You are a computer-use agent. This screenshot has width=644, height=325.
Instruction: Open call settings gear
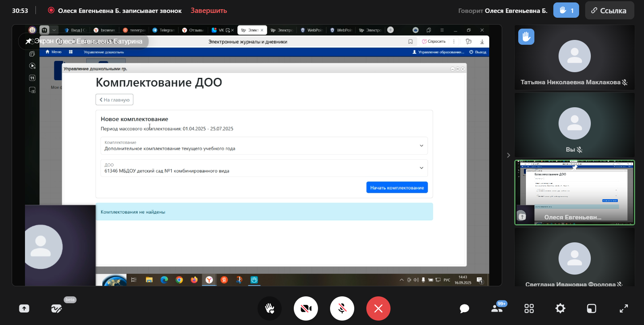point(560,309)
